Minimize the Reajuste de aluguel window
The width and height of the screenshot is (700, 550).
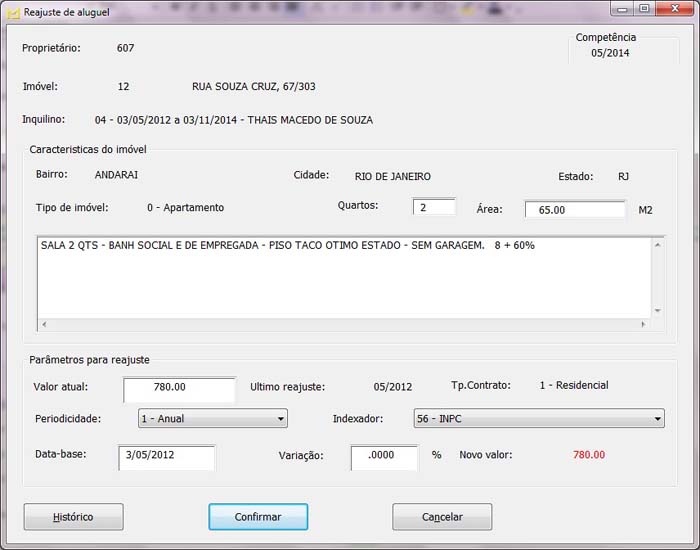coord(623,9)
